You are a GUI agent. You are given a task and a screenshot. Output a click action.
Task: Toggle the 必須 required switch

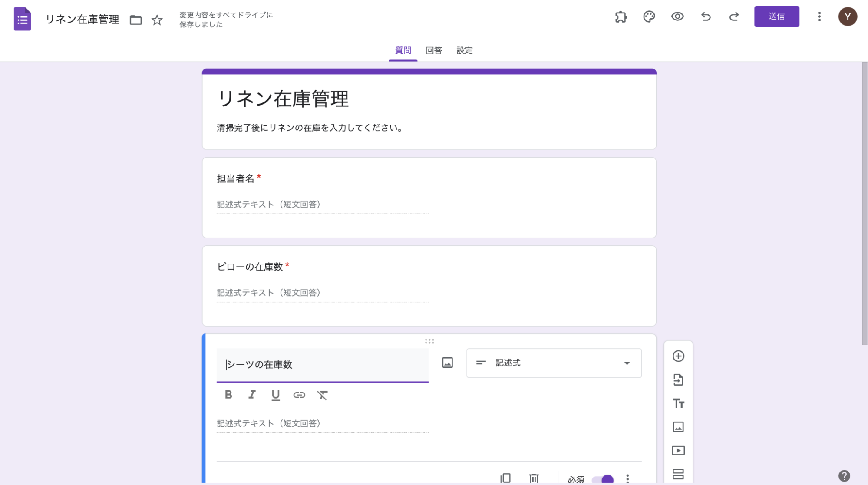603,479
